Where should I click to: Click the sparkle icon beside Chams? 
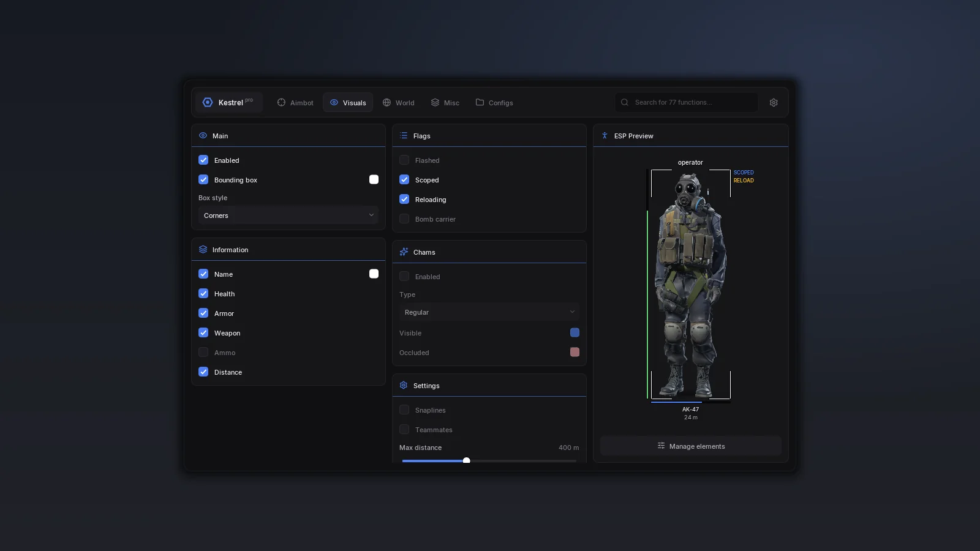(x=404, y=252)
